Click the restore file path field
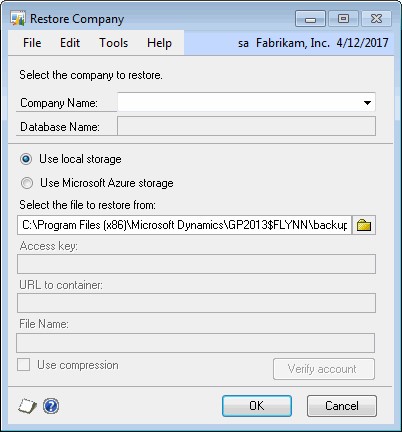This screenshot has height=432, width=402. click(x=184, y=225)
